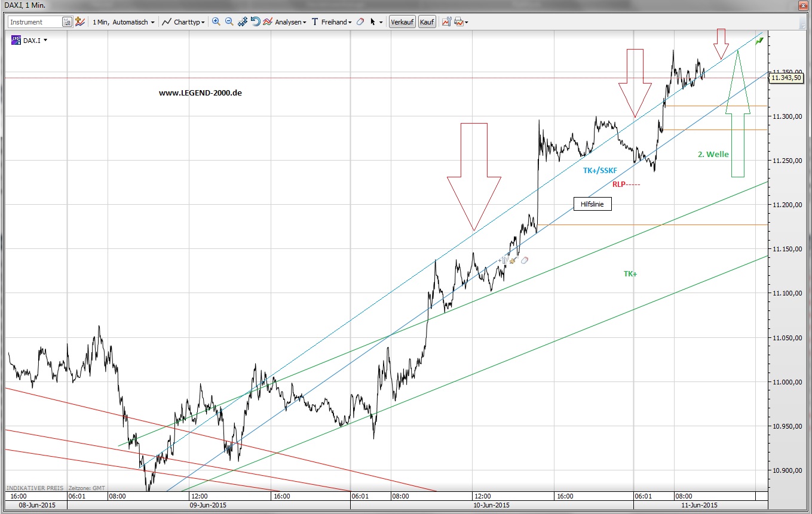812x514 pixels.
Task: Activate the selection arrow cursor tool
Action: click(x=372, y=21)
